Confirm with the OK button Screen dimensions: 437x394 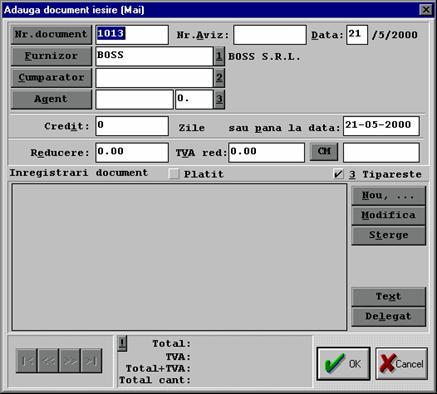(x=343, y=364)
